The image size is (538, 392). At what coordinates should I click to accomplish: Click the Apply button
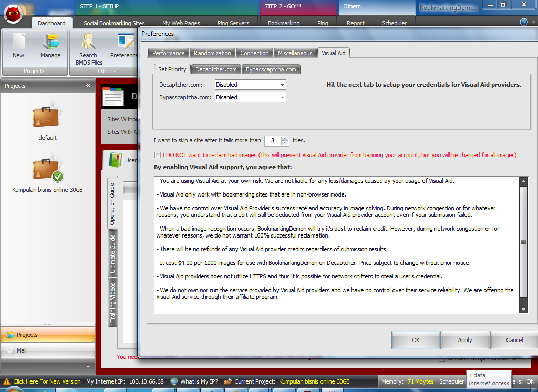(465, 340)
